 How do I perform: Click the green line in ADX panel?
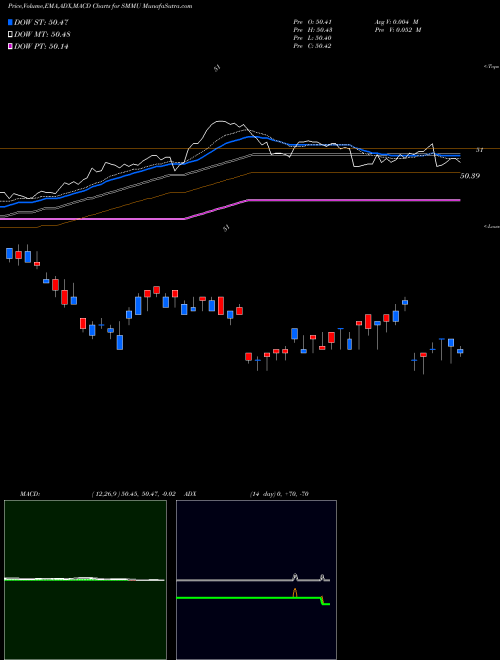(253, 598)
